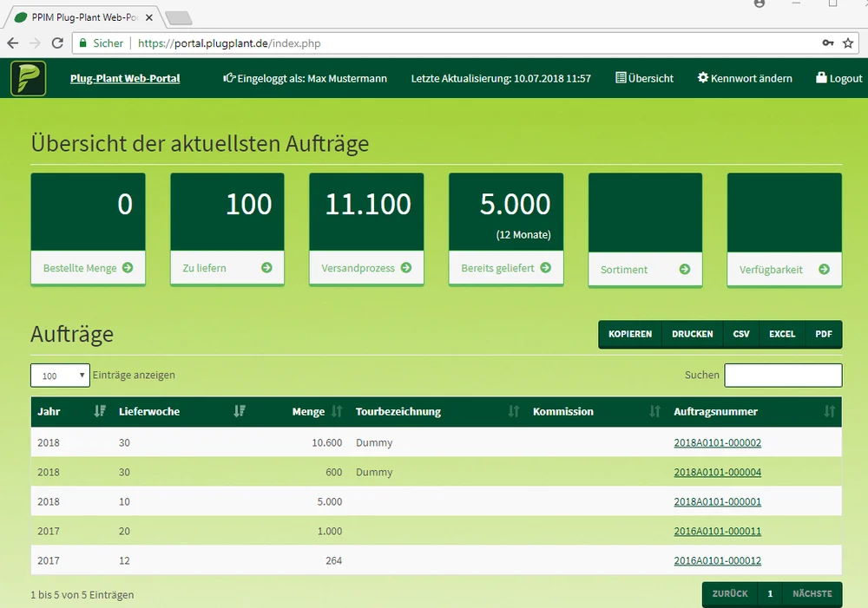Click the 11.100 Versandprozess value
The width and height of the screenshot is (868, 608).
coord(368,204)
